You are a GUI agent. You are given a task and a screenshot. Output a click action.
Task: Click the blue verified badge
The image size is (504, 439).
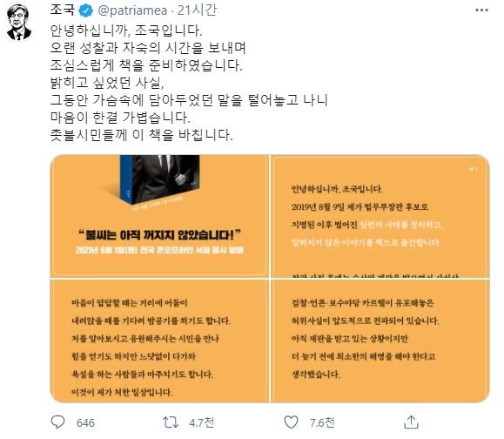85,10
